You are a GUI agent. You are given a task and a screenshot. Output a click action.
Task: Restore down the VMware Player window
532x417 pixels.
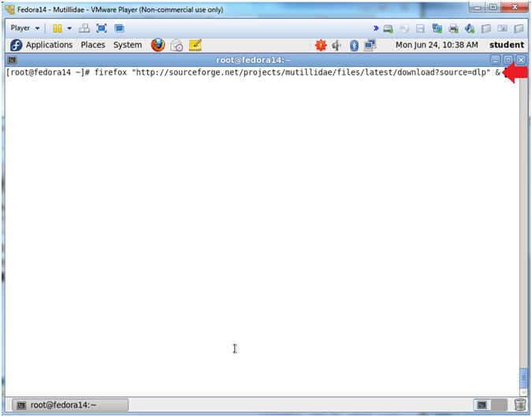coord(493,7)
